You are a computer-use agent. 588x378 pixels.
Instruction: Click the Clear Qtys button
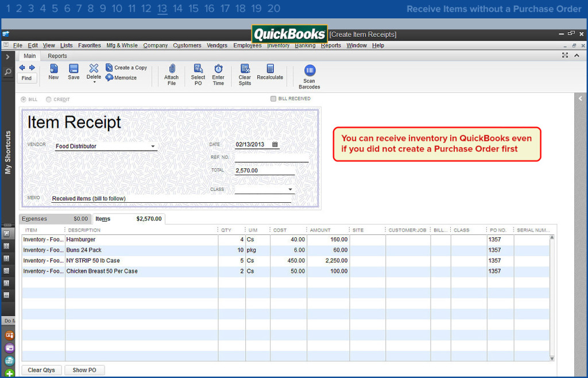coord(41,370)
